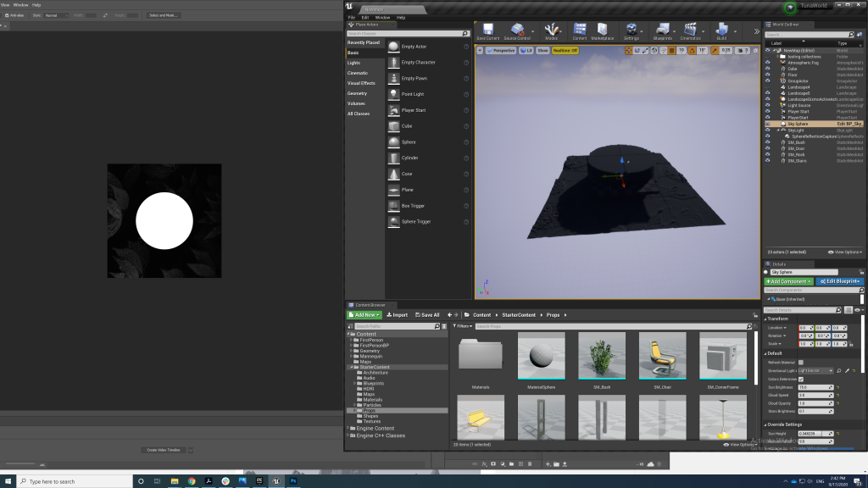Hide the Atmospheric Fog actor
The width and height of the screenshot is (868, 488).
767,62
